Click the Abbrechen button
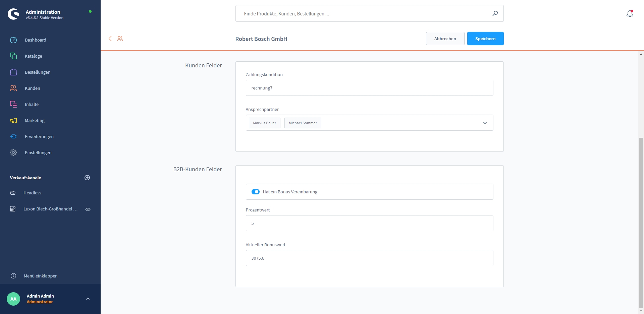Screen dimensions: 644x314 pyautogui.click(x=445, y=39)
